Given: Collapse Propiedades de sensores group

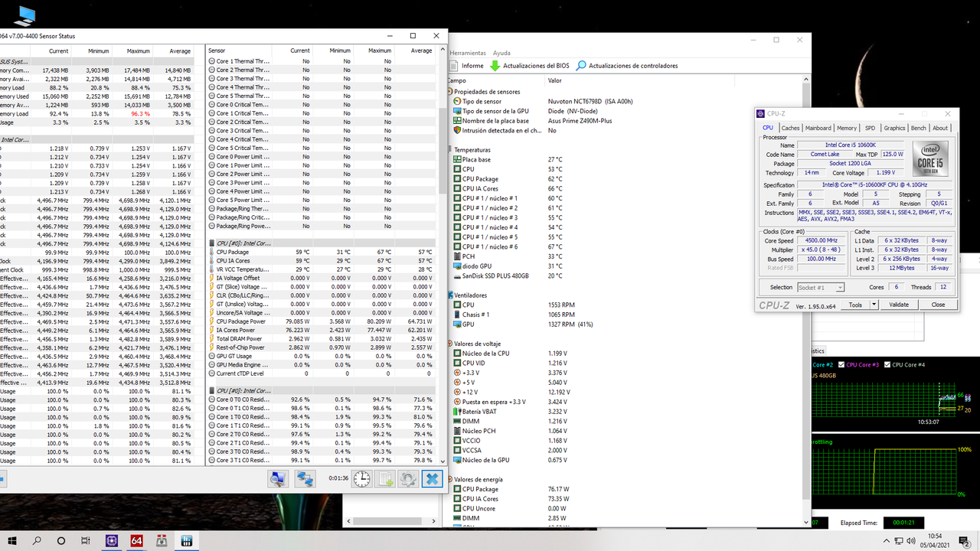Looking at the screenshot, I should (450, 92).
